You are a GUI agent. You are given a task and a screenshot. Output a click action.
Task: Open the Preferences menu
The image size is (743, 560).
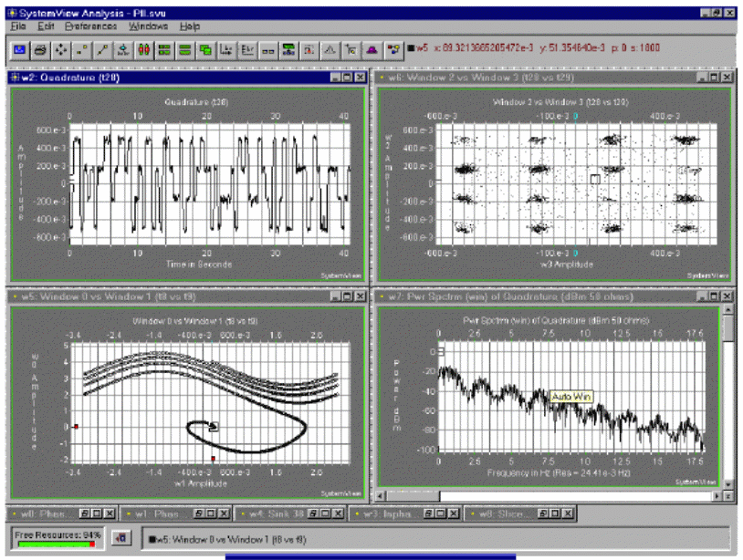(91, 26)
